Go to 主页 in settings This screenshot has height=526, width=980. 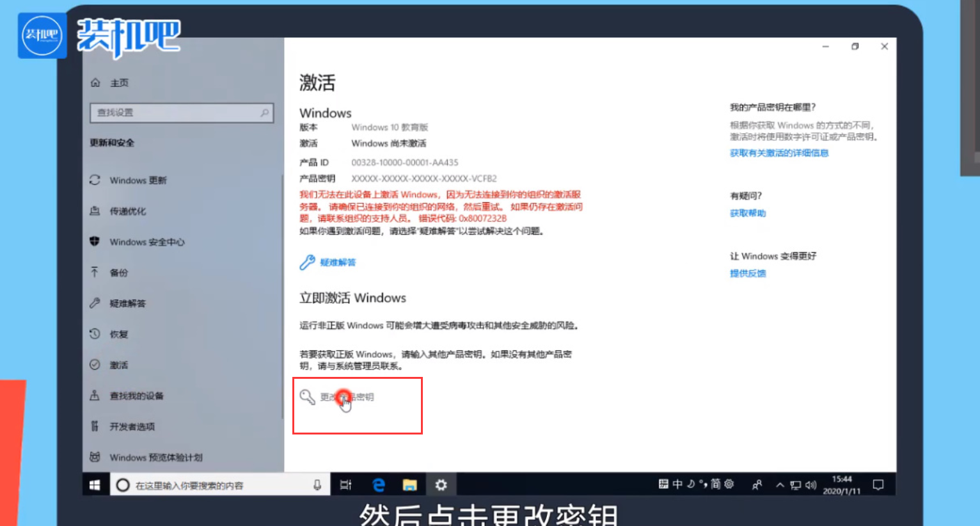[x=119, y=83]
